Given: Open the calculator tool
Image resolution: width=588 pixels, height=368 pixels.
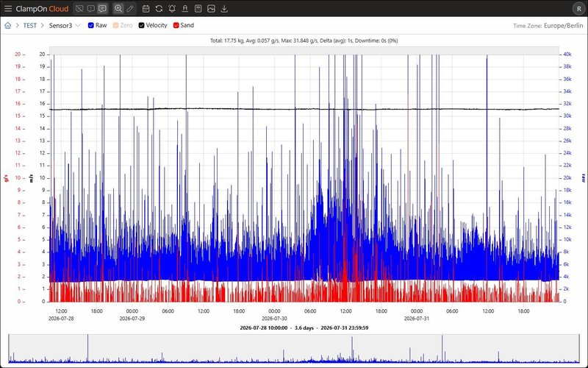Looking at the screenshot, I should click(x=198, y=8).
